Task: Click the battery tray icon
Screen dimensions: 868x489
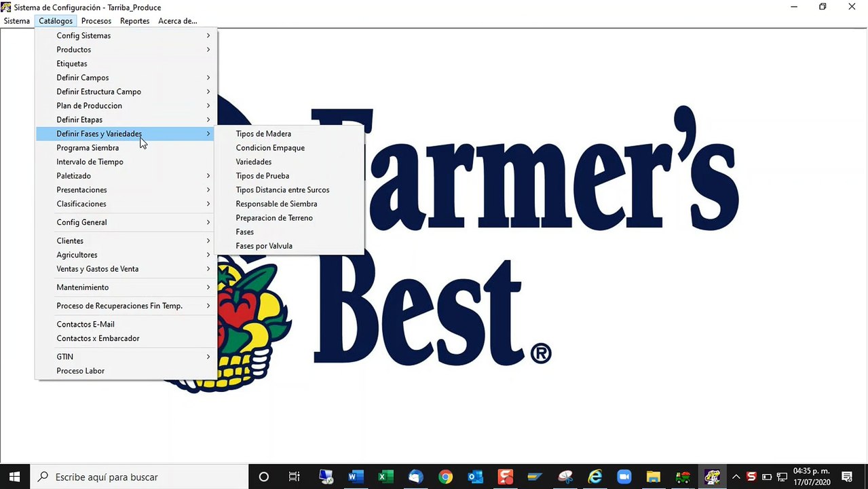Action: coord(767,477)
